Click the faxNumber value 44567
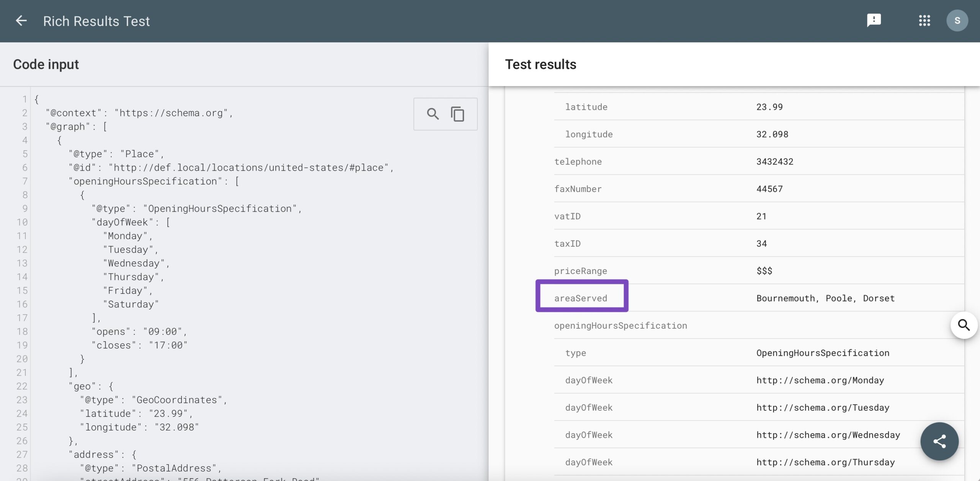The width and height of the screenshot is (980, 481). [769, 189]
